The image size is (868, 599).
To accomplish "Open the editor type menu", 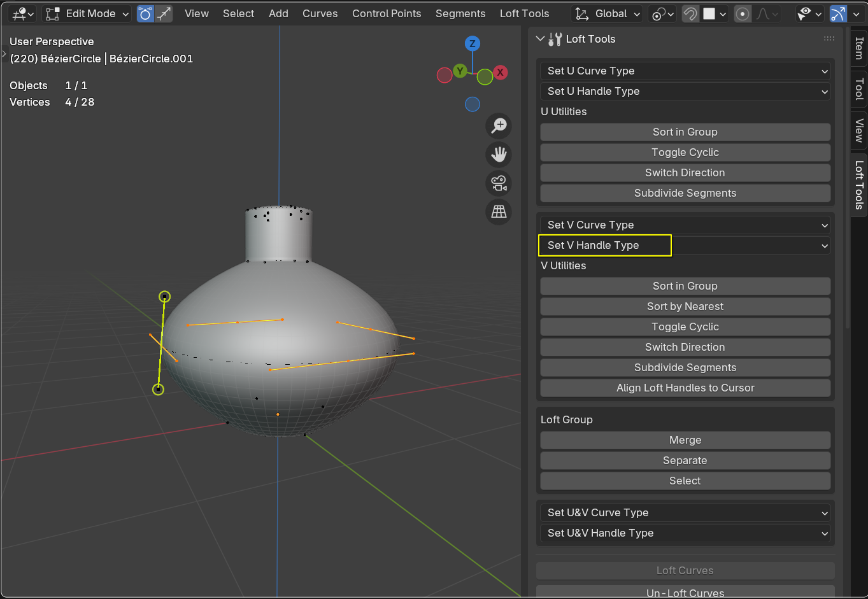I will click(23, 13).
